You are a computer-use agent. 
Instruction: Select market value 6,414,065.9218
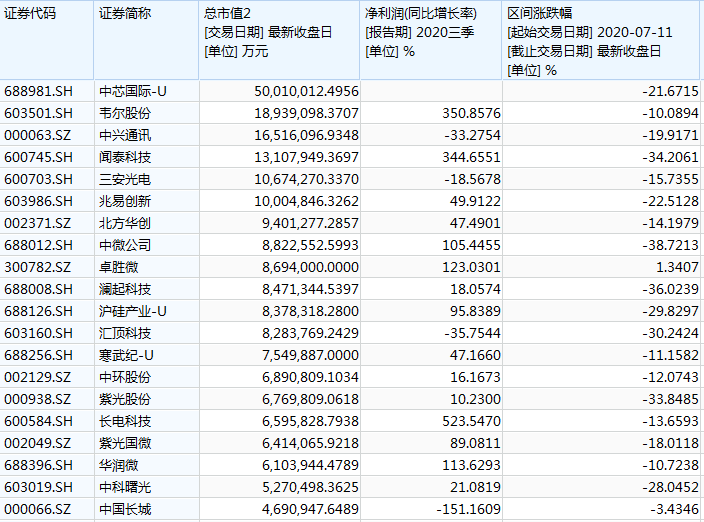pyautogui.click(x=310, y=443)
